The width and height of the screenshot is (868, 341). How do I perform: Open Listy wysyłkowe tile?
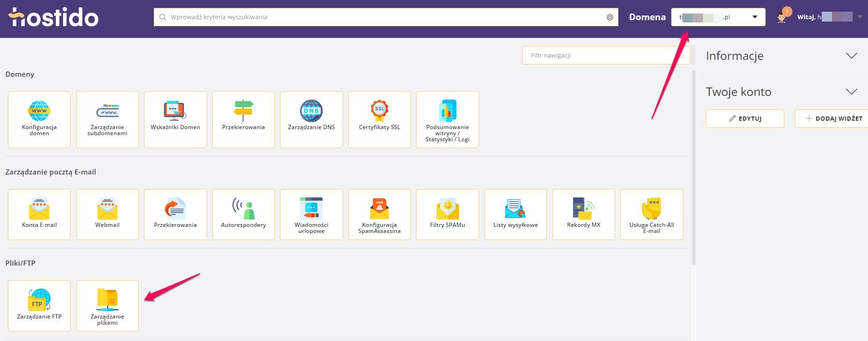click(516, 214)
